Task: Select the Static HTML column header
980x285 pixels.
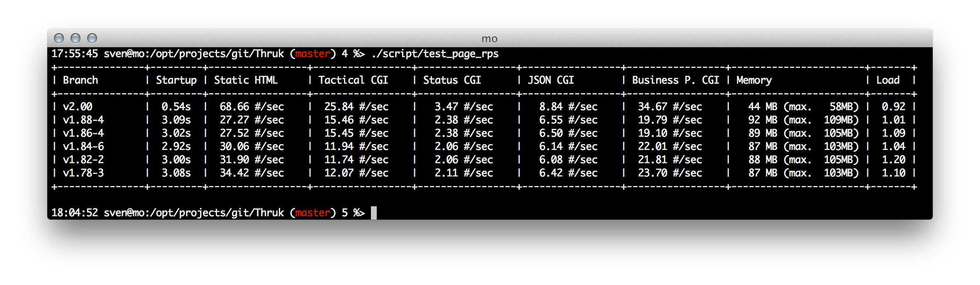Action: [246, 80]
